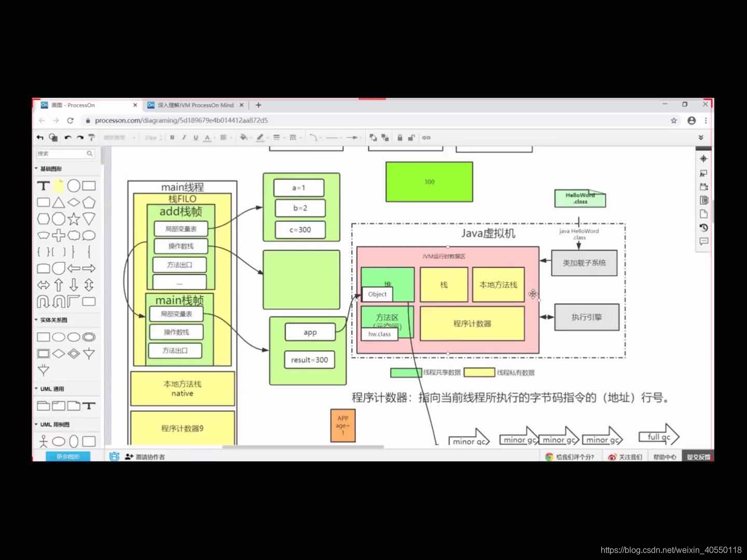Toggle underline text formatting

coord(196,137)
